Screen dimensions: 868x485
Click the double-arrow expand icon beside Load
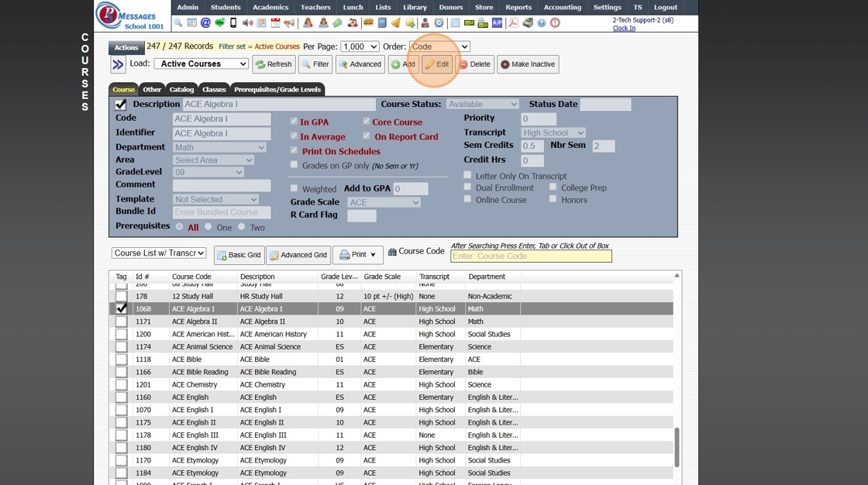click(118, 64)
